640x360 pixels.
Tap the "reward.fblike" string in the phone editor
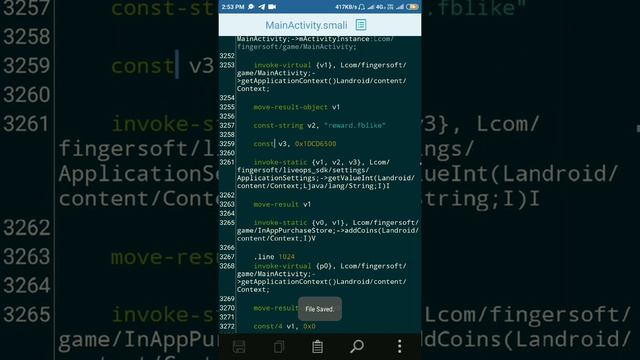pos(355,125)
